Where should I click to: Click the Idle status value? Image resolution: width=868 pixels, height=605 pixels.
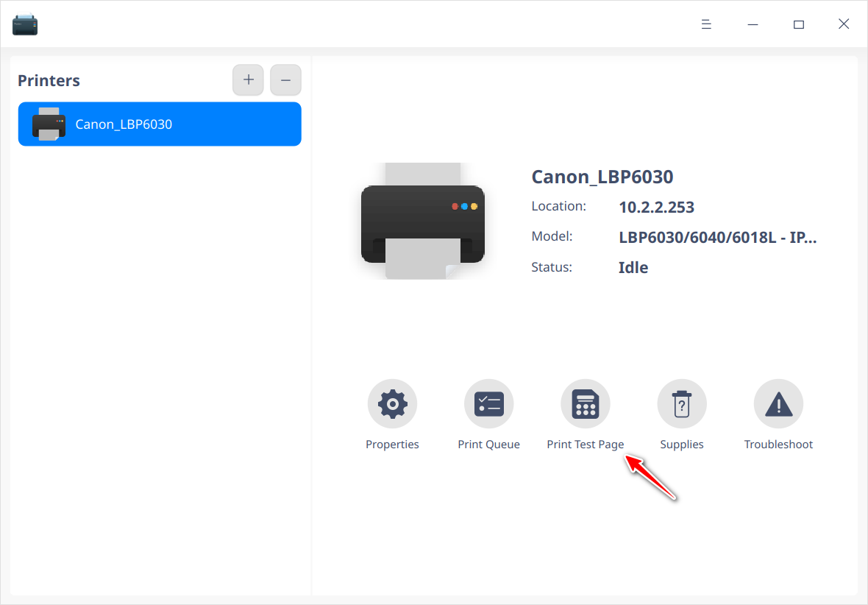pyautogui.click(x=633, y=268)
